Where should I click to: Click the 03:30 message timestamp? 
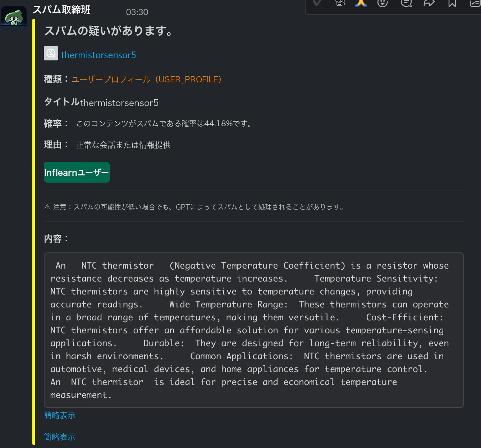(137, 12)
